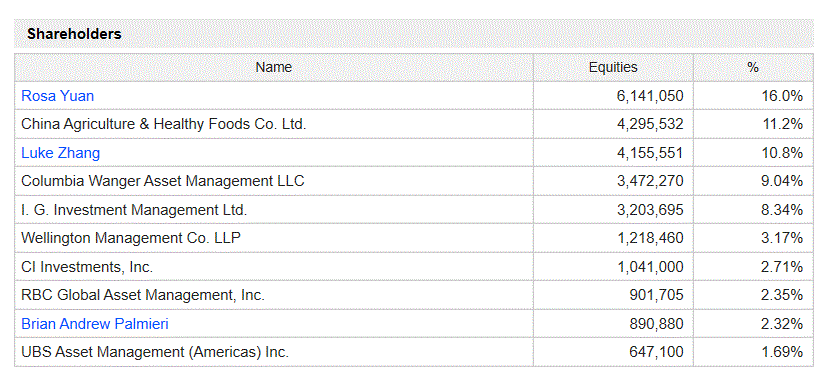Select I. G. Investment Management Ltd. name
The width and height of the screenshot is (832, 387).
tap(134, 210)
